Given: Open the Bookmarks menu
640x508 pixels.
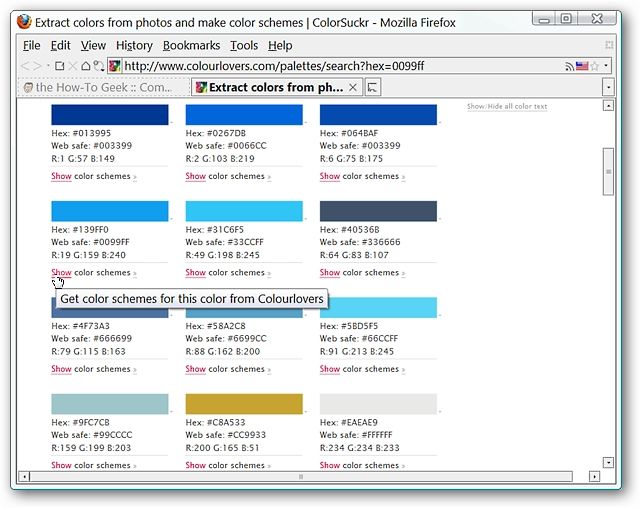Looking at the screenshot, I should pyautogui.click(x=191, y=45).
